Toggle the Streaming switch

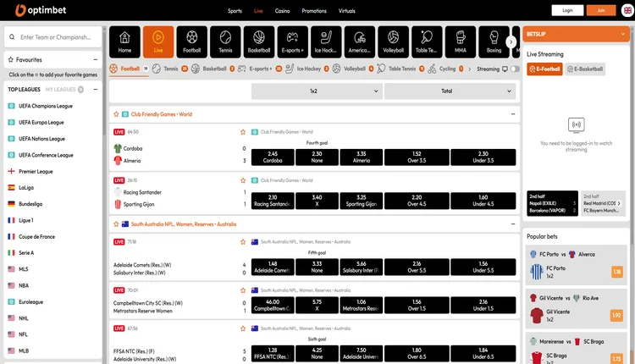pyautogui.click(x=515, y=69)
